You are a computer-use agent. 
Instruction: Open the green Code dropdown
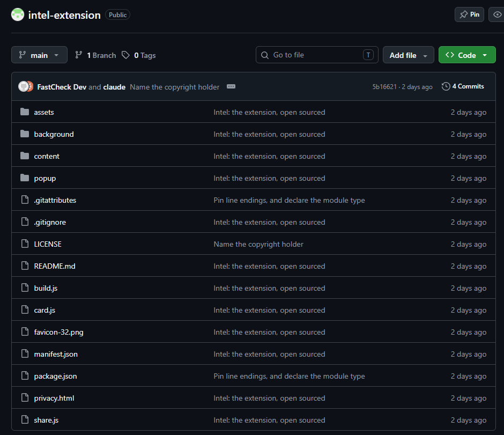pyautogui.click(x=467, y=55)
